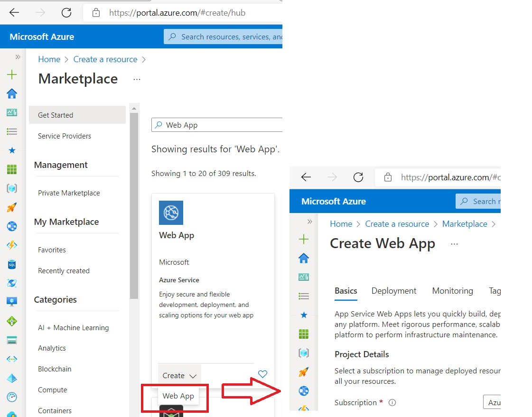
Task: Open Storage accounts icon in sidebar
Action: coord(12,340)
